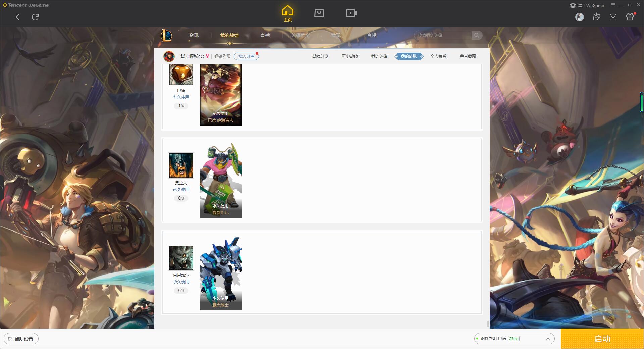Viewport: 644px width, 349px height.
Task: Open the video live-stream icon
Action: pyautogui.click(x=351, y=13)
